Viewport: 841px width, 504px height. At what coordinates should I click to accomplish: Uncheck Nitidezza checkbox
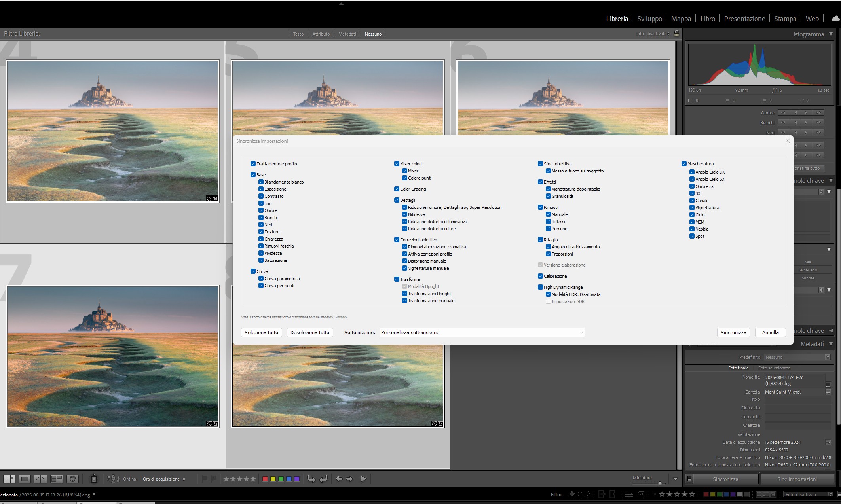tap(404, 214)
